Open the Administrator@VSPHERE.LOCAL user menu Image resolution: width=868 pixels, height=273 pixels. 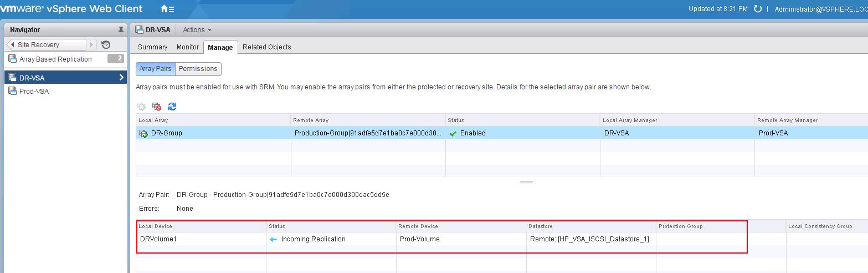click(821, 9)
